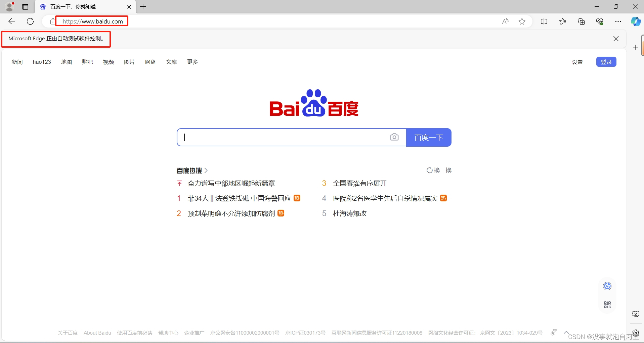Open 关于百度 footer link
The width and height of the screenshot is (644, 343).
[x=68, y=333]
